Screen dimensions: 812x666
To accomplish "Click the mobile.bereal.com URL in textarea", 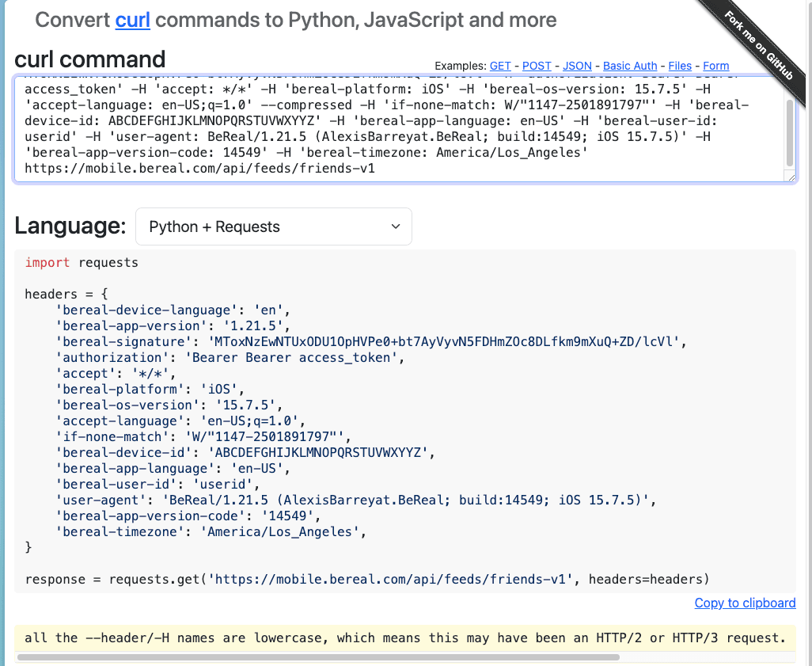I will click(200, 169).
